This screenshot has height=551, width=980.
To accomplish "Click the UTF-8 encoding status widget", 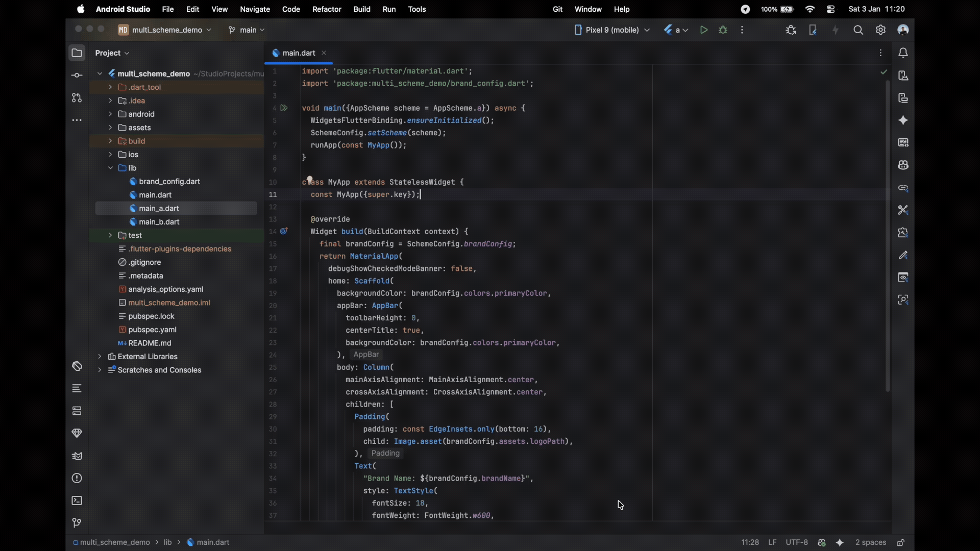I will pos(797,542).
